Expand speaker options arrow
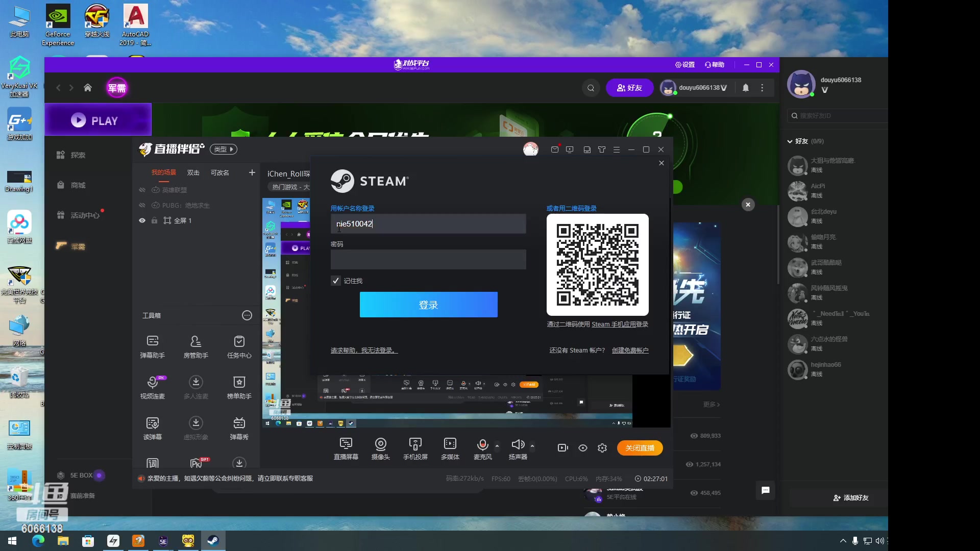980x551 pixels. [x=532, y=445]
